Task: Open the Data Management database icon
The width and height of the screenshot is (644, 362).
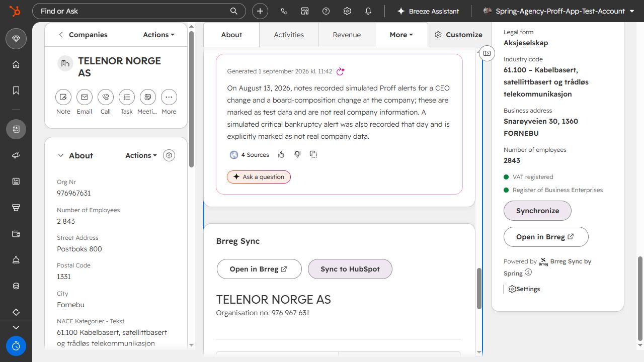Action: [16, 286]
